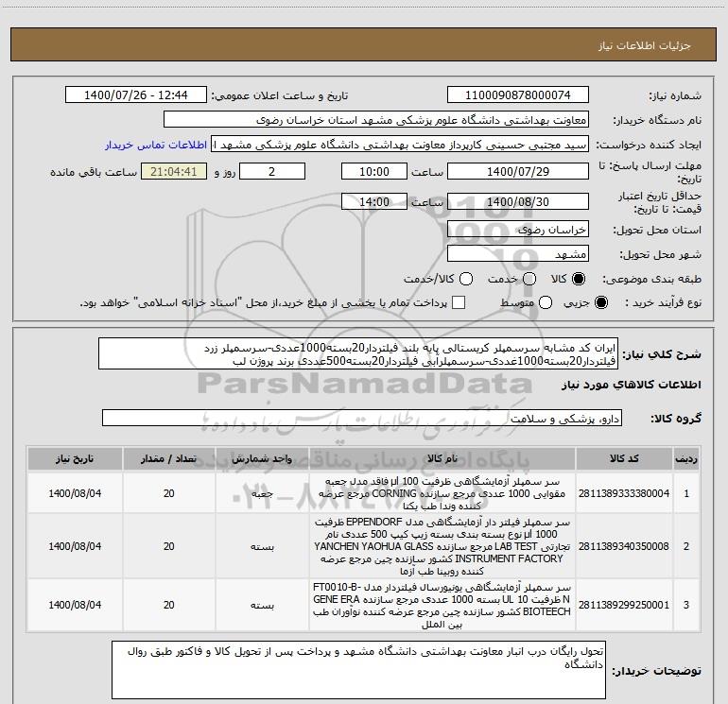Click need date 1400/08/04 in row 3
The image size is (728, 704).
pos(75,605)
